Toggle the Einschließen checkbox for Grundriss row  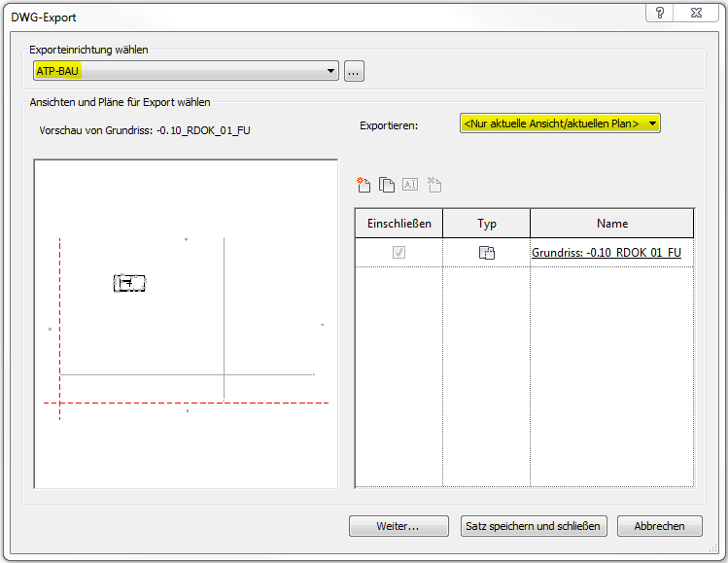point(399,253)
